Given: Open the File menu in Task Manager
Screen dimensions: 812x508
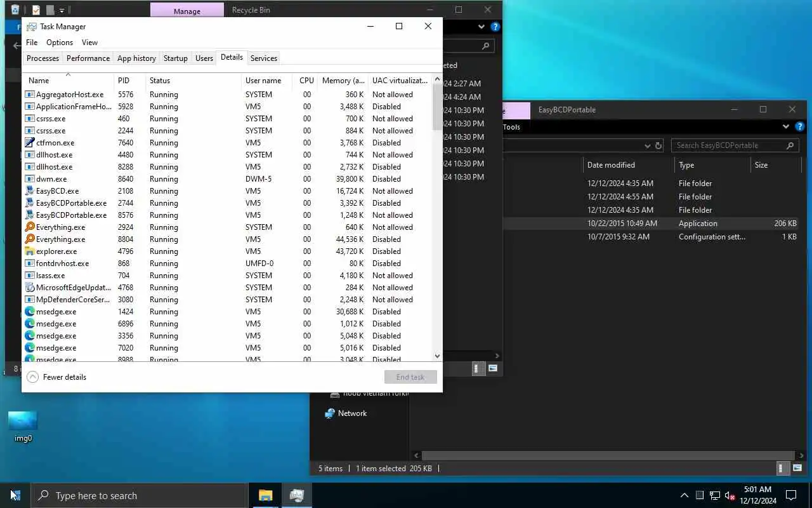Looking at the screenshot, I should pyautogui.click(x=32, y=43).
